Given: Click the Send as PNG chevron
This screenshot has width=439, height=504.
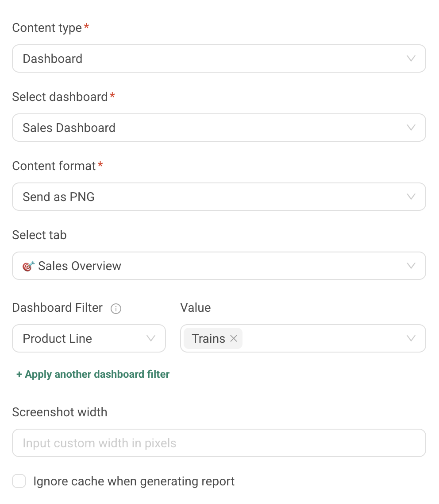Looking at the screenshot, I should tap(411, 197).
